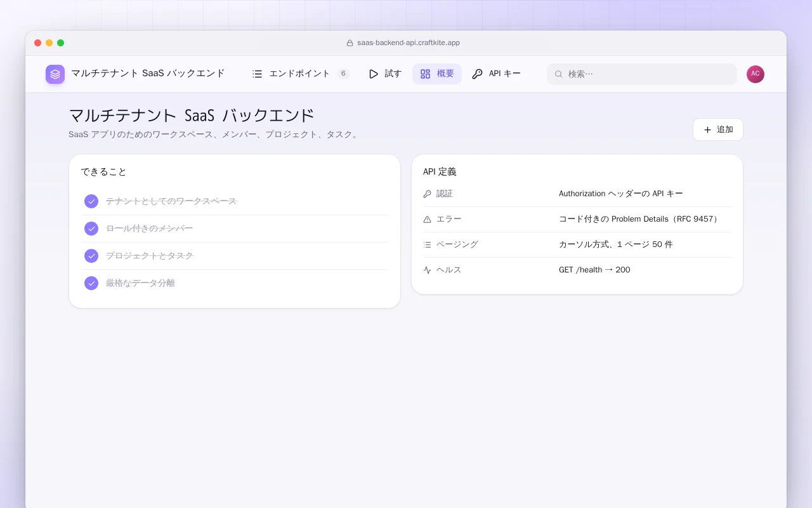Go to the API キー tab
The height and width of the screenshot is (508, 812).
496,74
